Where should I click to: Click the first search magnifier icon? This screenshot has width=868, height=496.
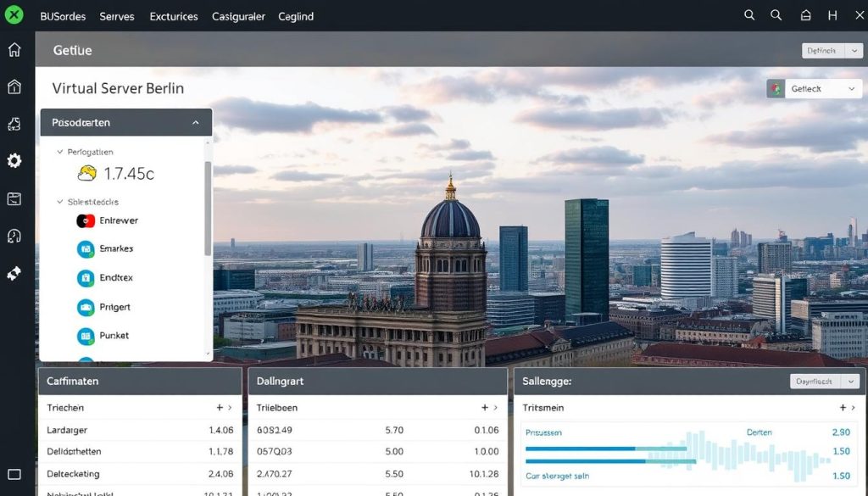[x=749, y=15]
